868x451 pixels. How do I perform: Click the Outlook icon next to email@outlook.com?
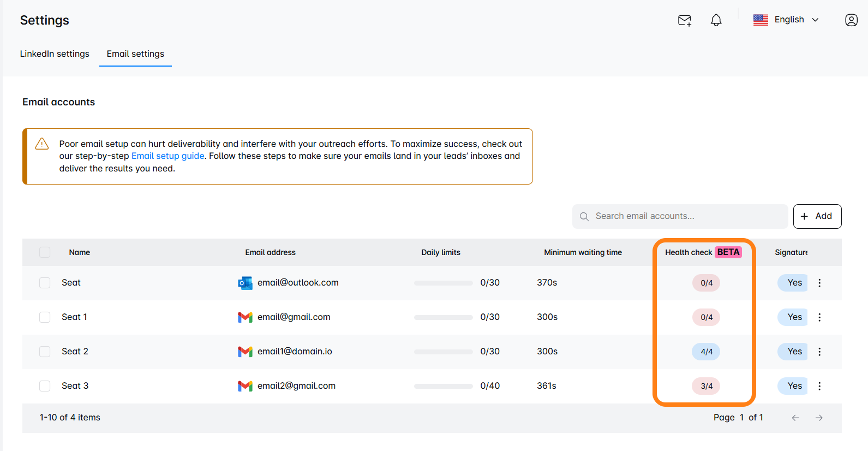[x=245, y=283]
